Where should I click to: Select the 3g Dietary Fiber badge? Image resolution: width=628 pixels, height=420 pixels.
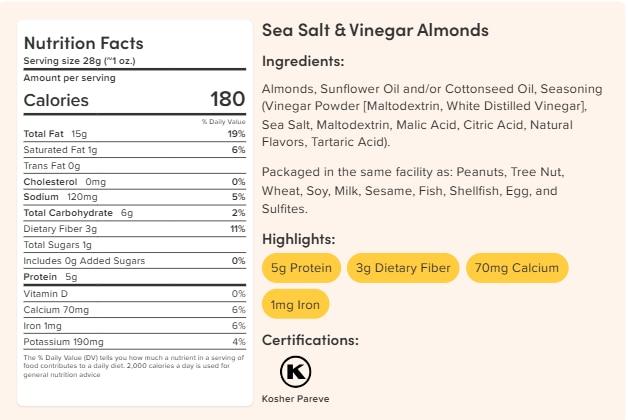point(402,268)
